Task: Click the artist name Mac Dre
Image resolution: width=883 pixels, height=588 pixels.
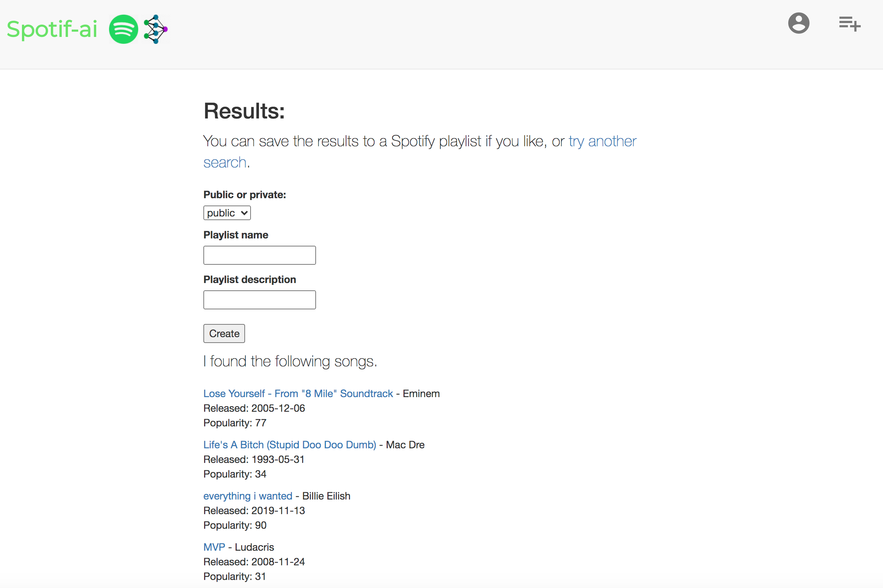Action: coord(406,445)
